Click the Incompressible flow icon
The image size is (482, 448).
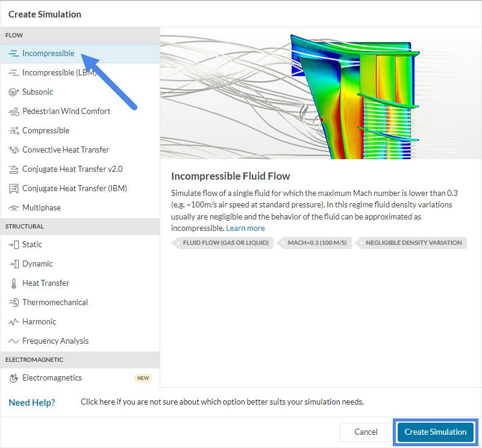point(13,54)
